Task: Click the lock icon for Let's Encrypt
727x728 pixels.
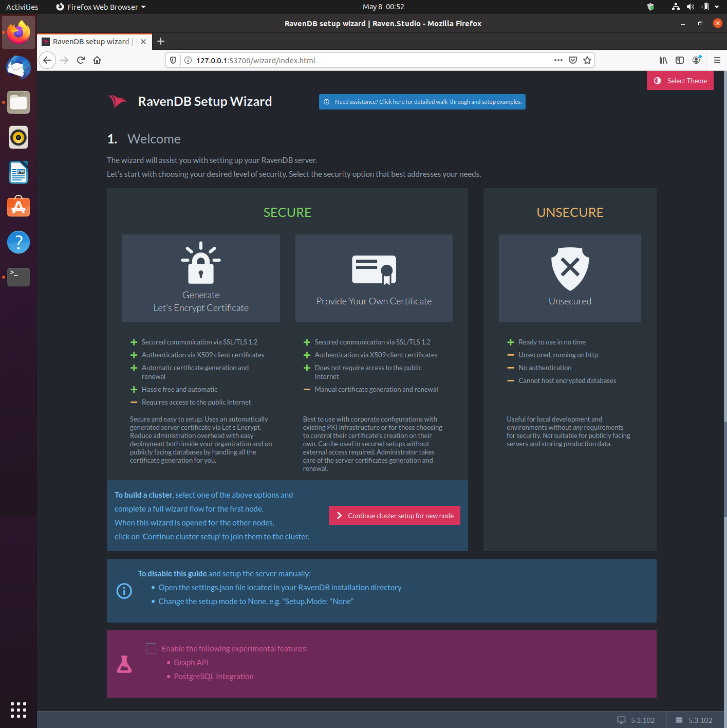Action: tap(201, 263)
